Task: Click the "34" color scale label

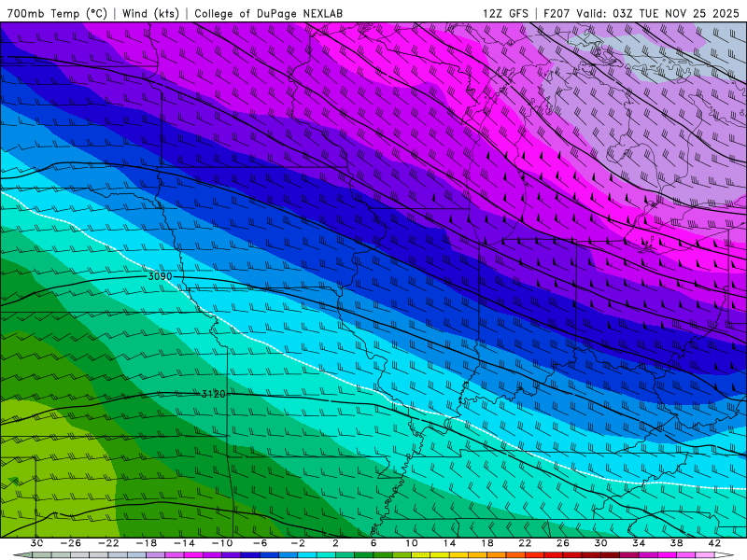Action: click(x=639, y=543)
